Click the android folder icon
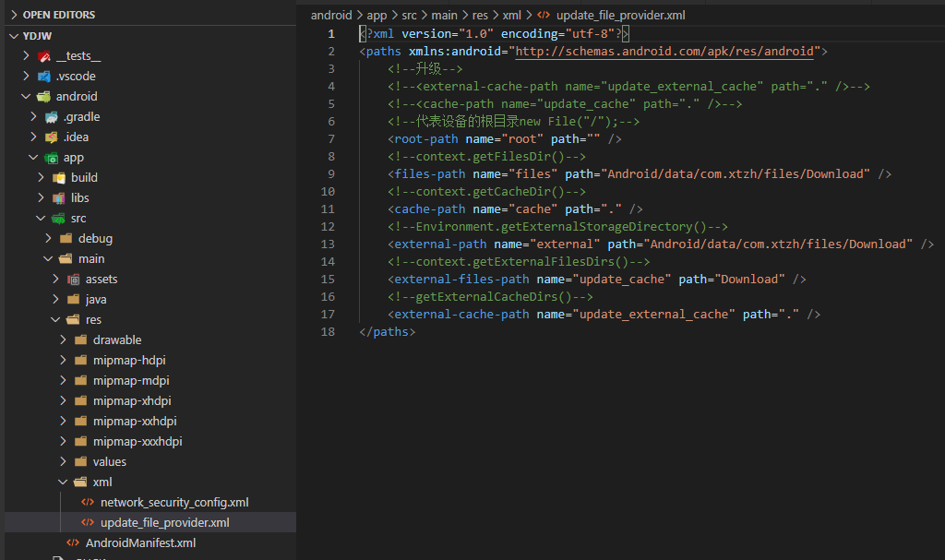Image resolution: width=945 pixels, height=560 pixels. tap(43, 97)
